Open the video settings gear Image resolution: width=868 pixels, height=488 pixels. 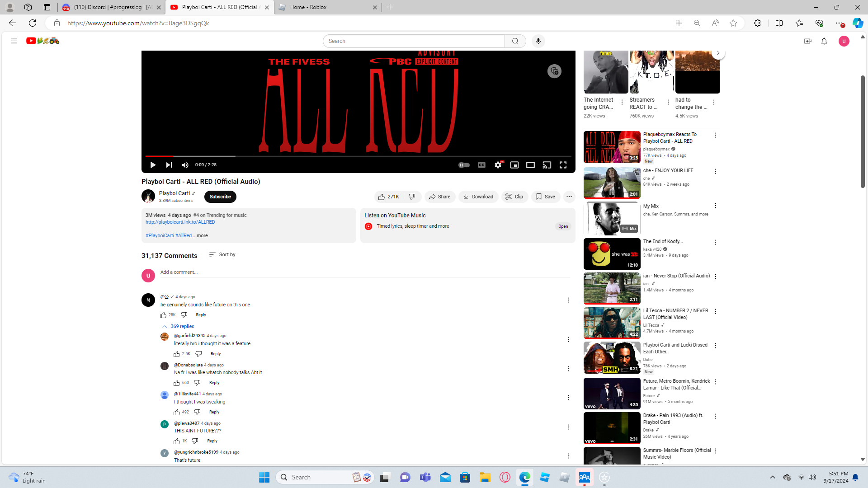(498, 165)
